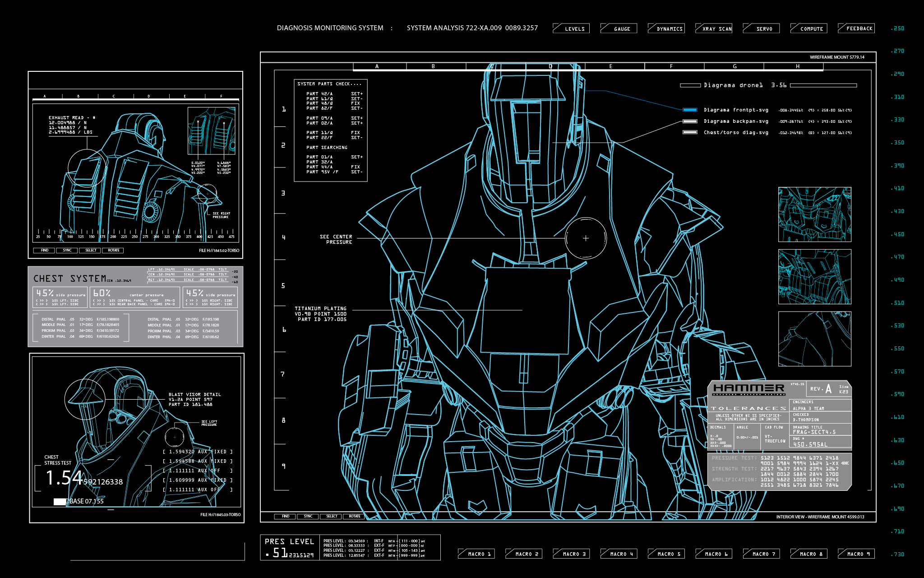
Task: Click the Diagrama drone1 3.56 progress bar
Action: click(x=823, y=85)
